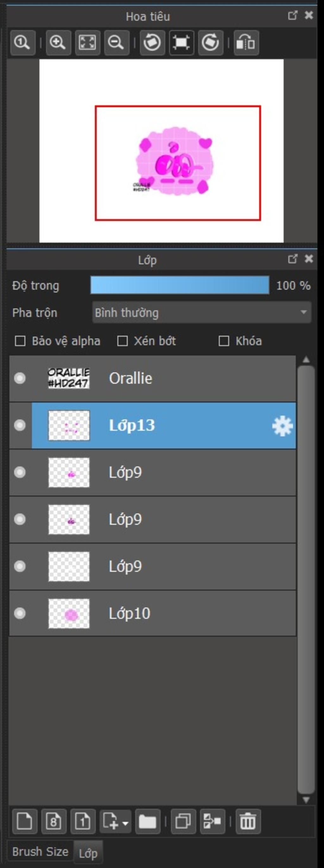Rotate canvas right in navigator
Image resolution: width=324 pixels, height=868 pixels.
coord(211,42)
